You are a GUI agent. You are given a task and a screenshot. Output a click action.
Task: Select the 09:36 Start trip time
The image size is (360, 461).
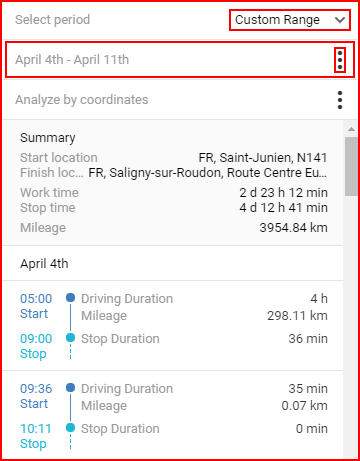[x=36, y=396]
